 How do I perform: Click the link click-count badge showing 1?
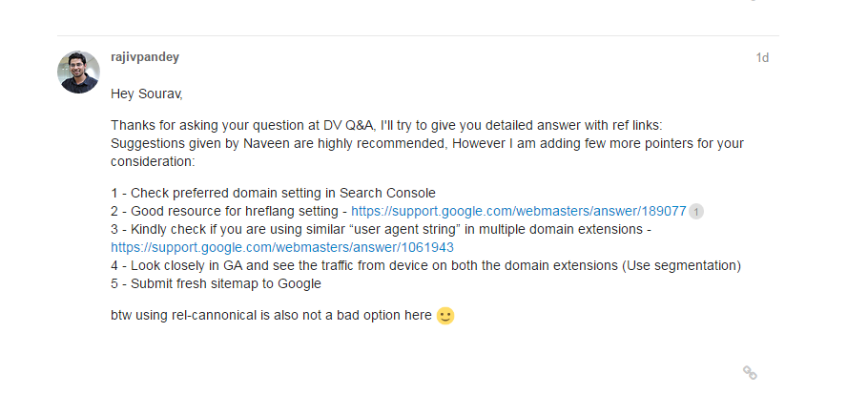click(696, 212)
